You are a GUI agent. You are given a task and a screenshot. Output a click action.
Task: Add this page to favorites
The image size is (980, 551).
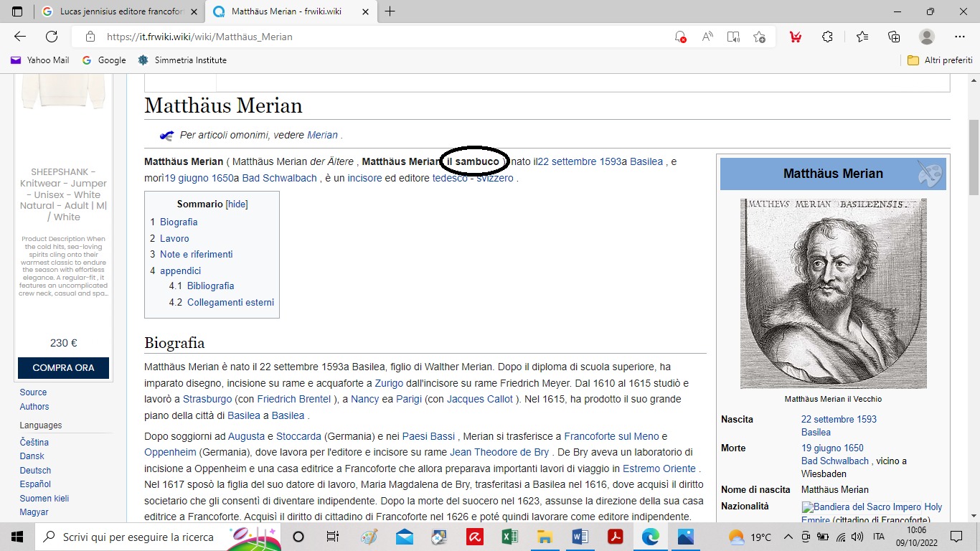pos(759,37)
